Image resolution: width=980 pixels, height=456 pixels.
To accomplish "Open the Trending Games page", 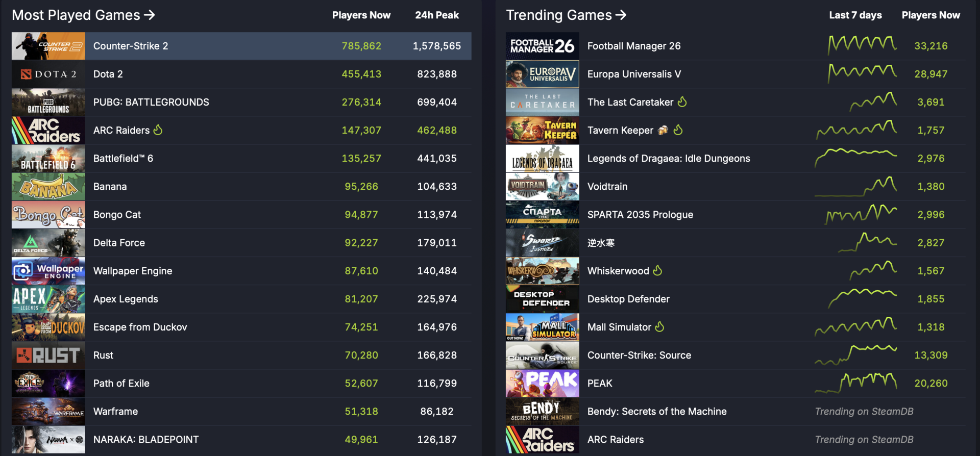I will 566,15.
